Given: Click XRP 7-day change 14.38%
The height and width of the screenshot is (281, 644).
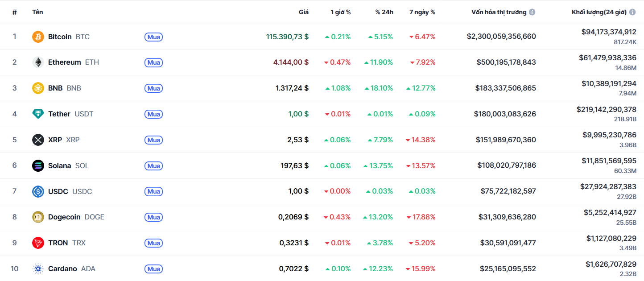Looking at the screenshot, I should click(421, 140).
